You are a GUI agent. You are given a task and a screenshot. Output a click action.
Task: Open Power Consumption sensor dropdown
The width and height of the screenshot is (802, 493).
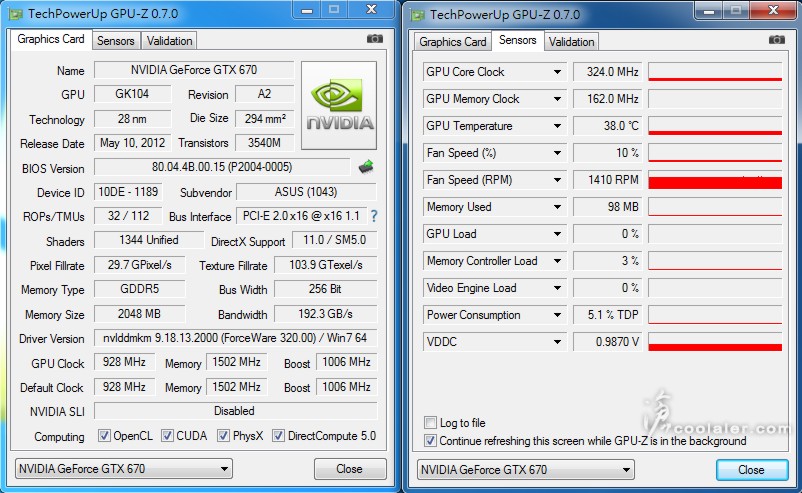[x=557, y=315]
